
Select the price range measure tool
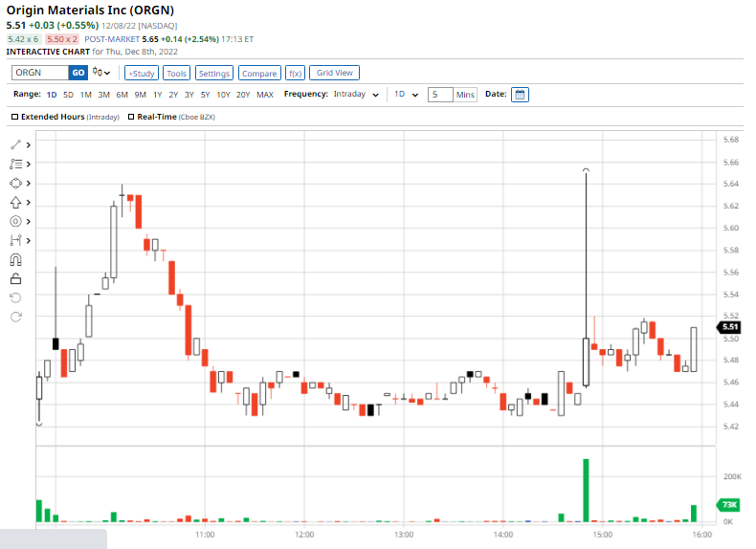coord(16,240)
